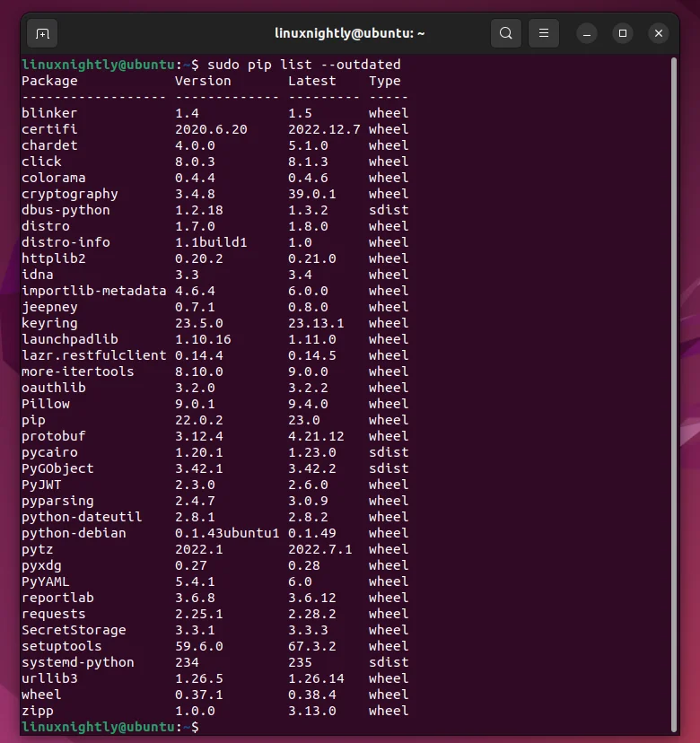
Task: Click the 'python-dateutil' package name
Action: [82, 517]
